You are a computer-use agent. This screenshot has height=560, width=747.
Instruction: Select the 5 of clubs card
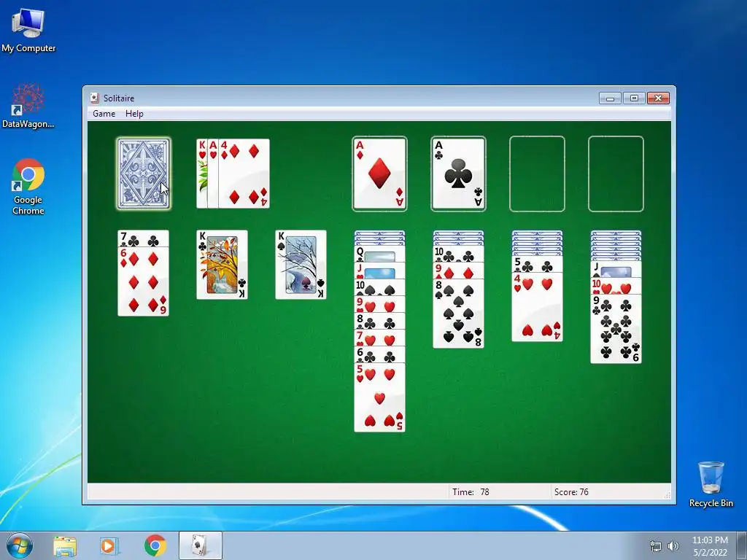pyautogui.click(x=537, y=264)
